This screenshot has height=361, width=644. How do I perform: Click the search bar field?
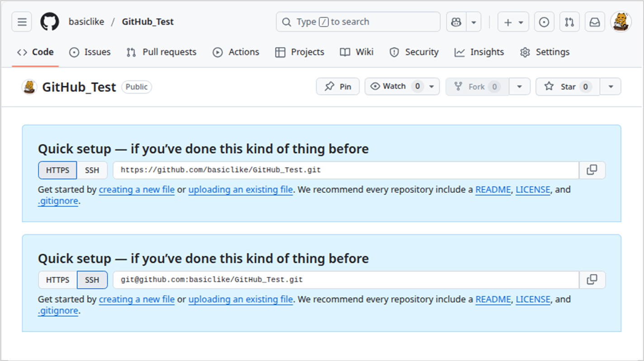pos(358,22)
